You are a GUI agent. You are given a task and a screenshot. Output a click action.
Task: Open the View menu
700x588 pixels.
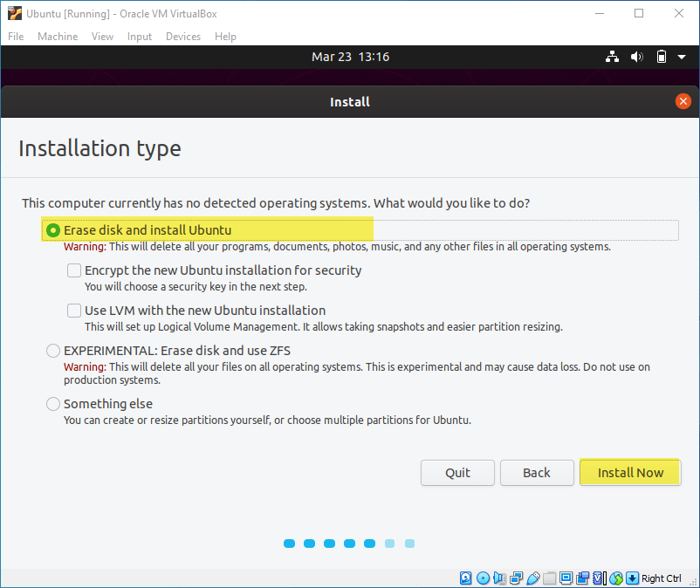tap(102, 37)
